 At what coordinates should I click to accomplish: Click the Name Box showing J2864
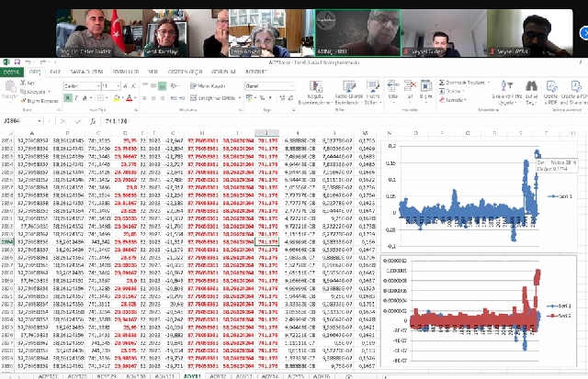[x=18, y=121]
